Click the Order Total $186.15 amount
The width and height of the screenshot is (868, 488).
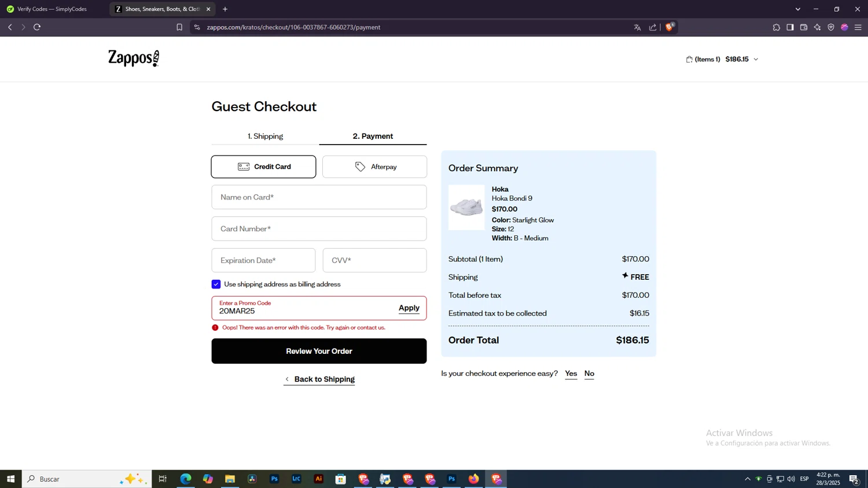[632, 340]
